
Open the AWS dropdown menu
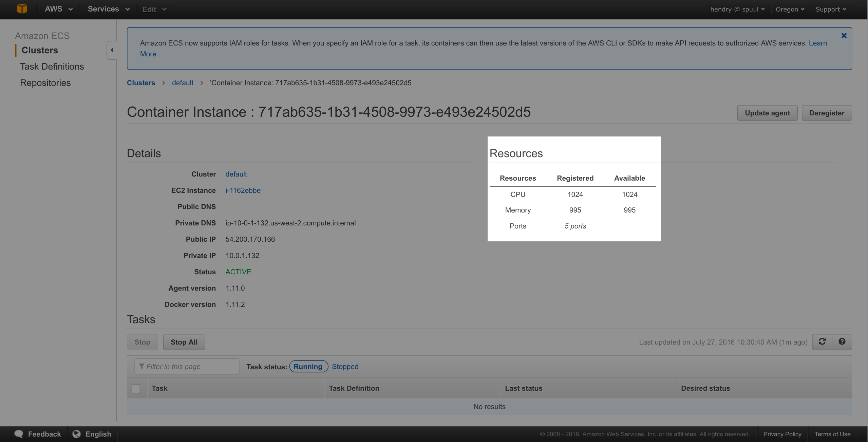(x=58, y=9)
